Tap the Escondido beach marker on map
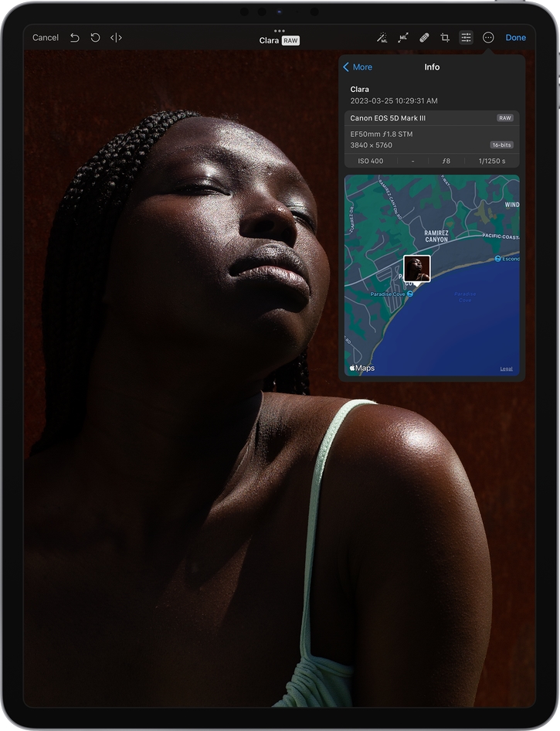The width and height of the screenshot is (560, 731). click(498, 258)
